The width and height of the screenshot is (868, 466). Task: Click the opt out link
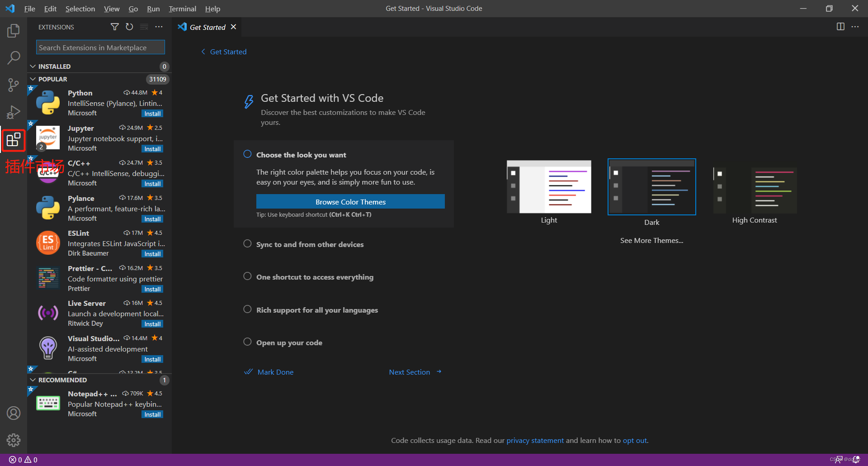point(635,440)
